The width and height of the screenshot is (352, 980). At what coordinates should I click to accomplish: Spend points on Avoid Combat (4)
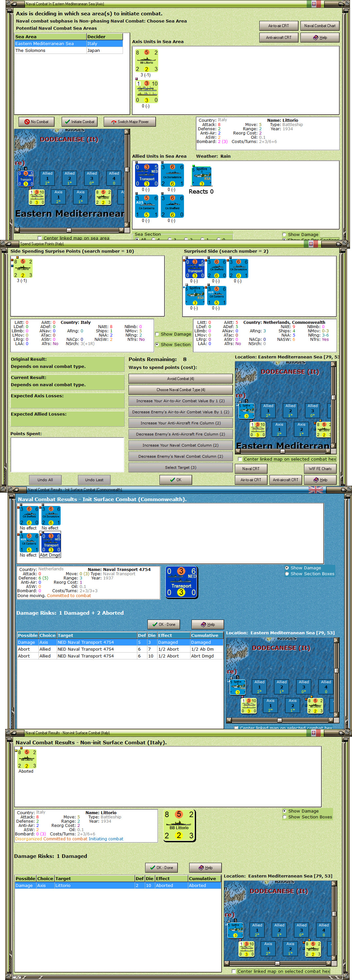click(180, 379)
